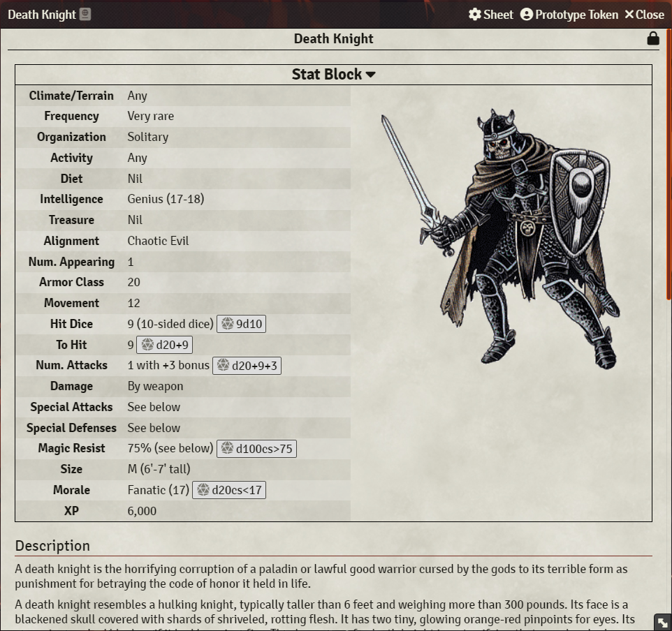Roll d20+9 to hit
672x631 pixels.
pos(165,345)
